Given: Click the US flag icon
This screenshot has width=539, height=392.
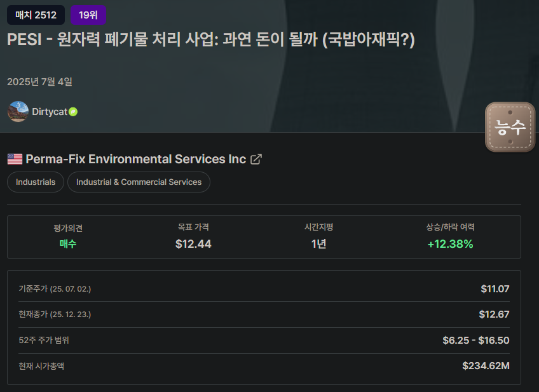Looking at the screenshot, I should tap(15, 159).
